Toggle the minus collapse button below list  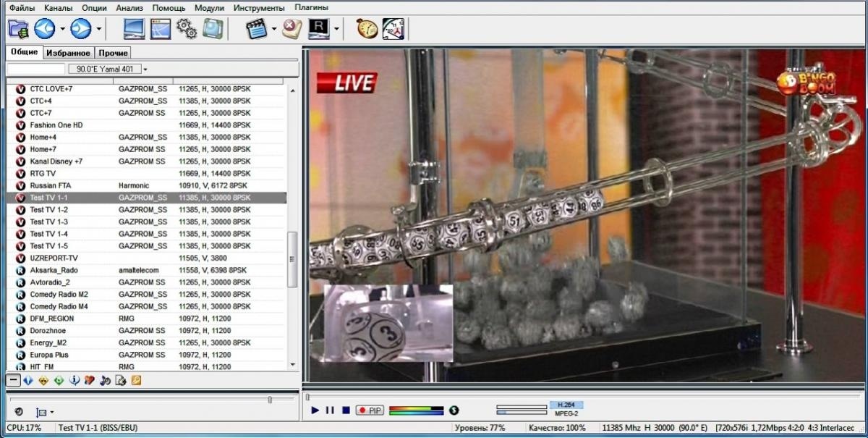tap(13, 380)
